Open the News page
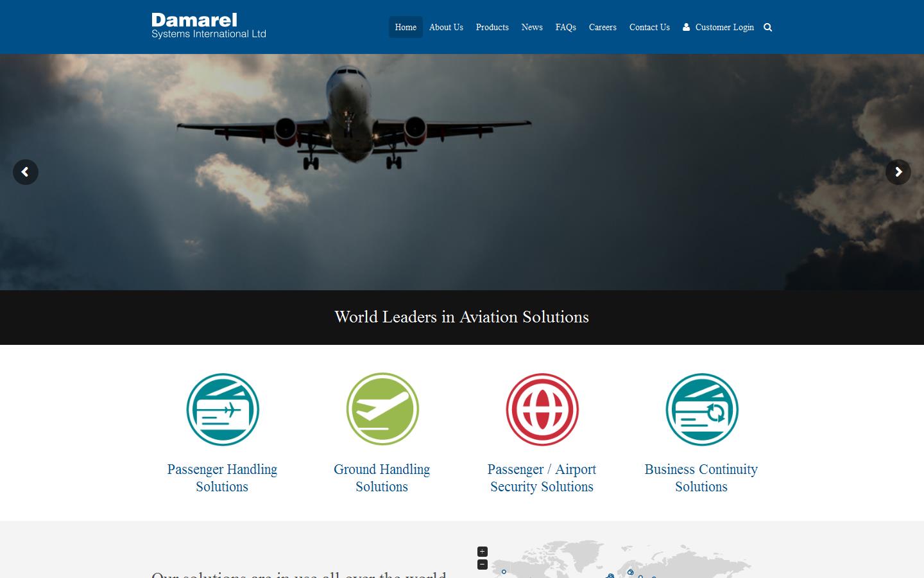Viewport: 924px width, 578px height. 531,27
